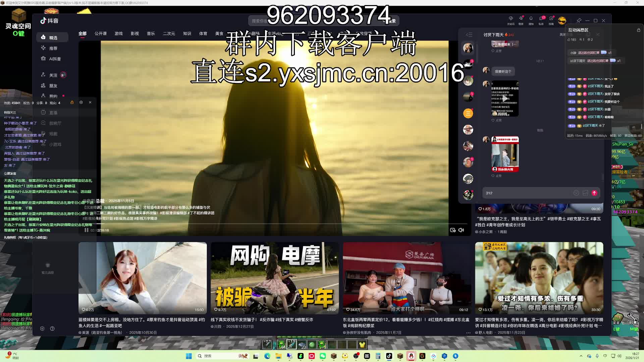Click the 投稿 upload icon

point(551,19)
